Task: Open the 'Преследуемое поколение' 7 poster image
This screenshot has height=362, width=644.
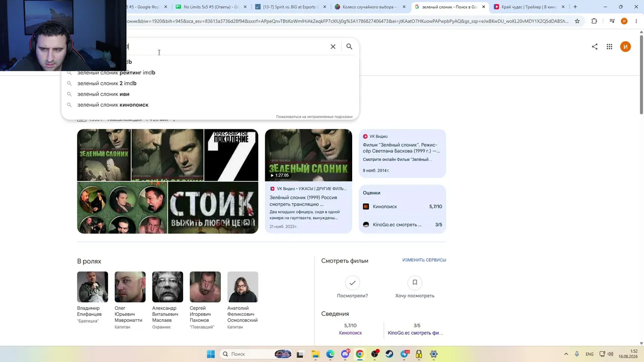Action: pyautogui.click(x=231, y=155)
